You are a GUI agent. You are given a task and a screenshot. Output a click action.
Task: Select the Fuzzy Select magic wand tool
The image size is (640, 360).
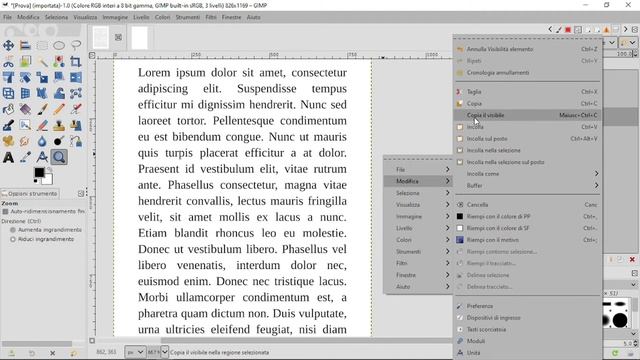point(42,62)
